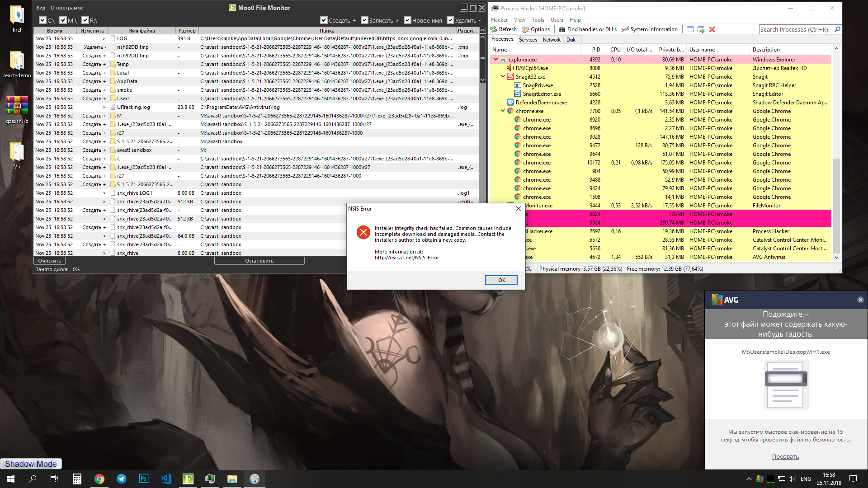Open System information graph icon
Screen dimensions: 868x488
coord(625,29)
